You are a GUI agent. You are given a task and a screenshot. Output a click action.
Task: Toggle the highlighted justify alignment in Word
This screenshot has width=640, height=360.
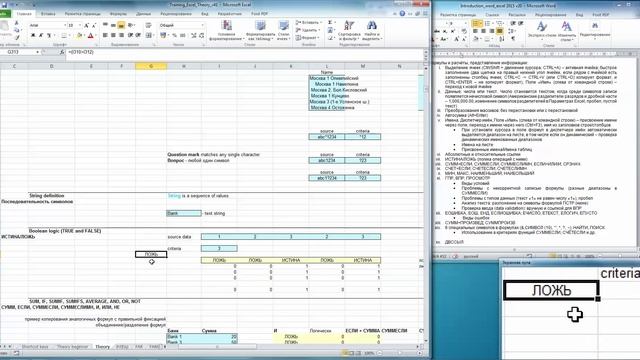(499, 31)
